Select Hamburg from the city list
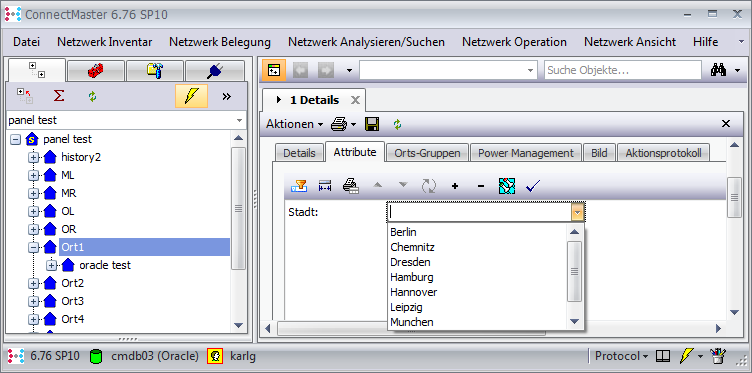 pos(412,277)
